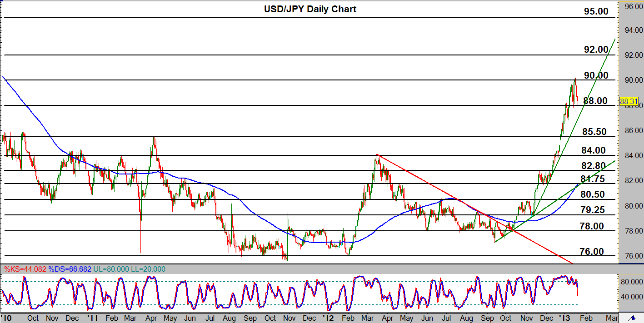Select 82.00 on the price axis
The height and width of the screenshot is (323, 644).
633,181
